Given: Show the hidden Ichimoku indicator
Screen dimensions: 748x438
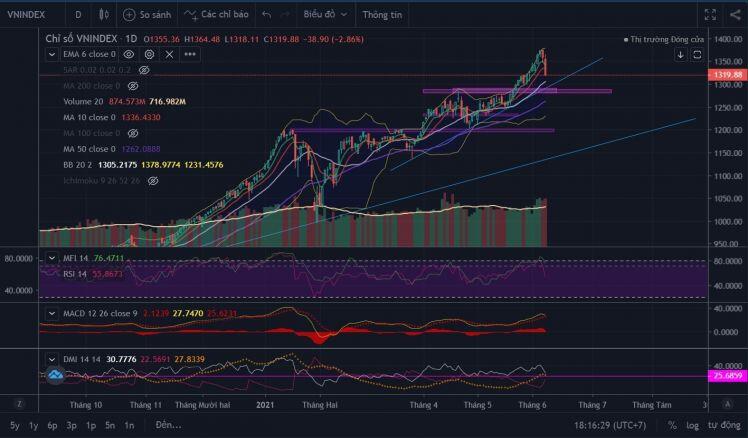Looking at the screenshot, I should coord(153,181).
